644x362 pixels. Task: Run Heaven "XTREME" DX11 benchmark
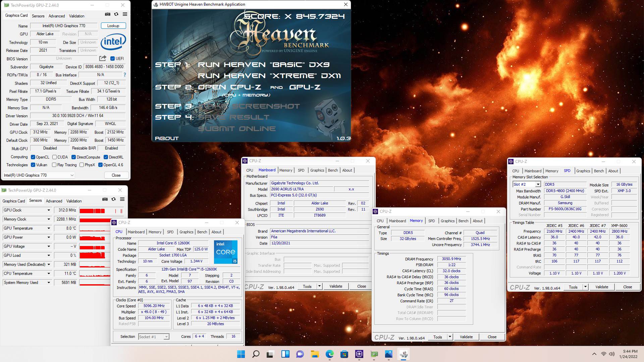coord(269,76)
